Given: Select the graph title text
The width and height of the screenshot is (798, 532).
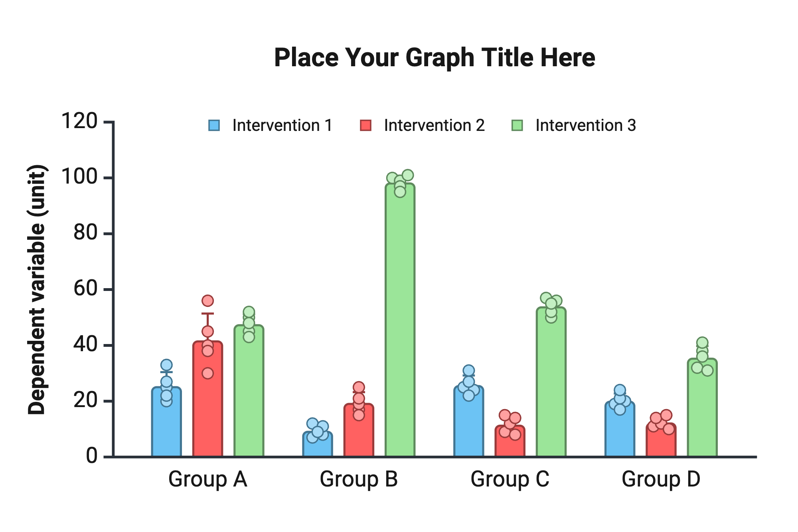Looking at the screenshot, I should (435, 57).
